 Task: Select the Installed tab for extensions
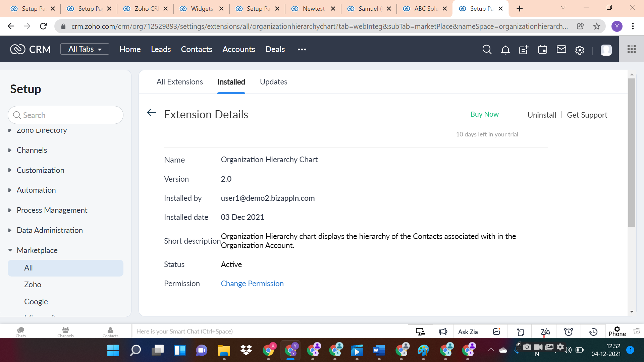231,82
